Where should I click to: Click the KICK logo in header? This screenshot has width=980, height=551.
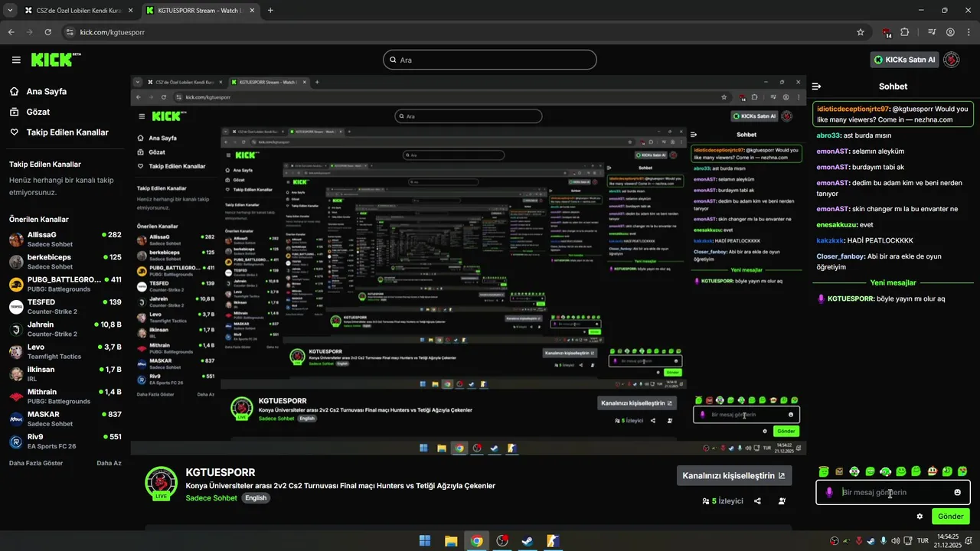(x=55, y=60)
